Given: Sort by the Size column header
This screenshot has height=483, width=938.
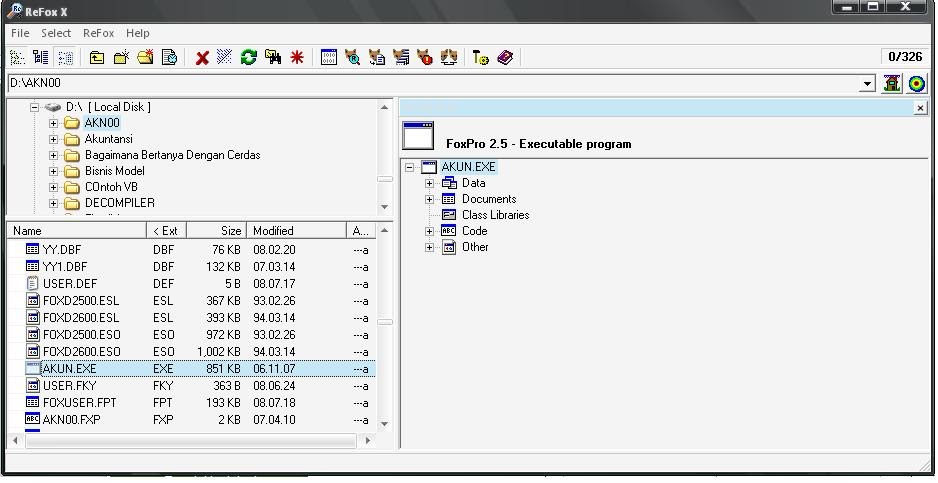Looking at the screenshot, I should click(216, 230).
